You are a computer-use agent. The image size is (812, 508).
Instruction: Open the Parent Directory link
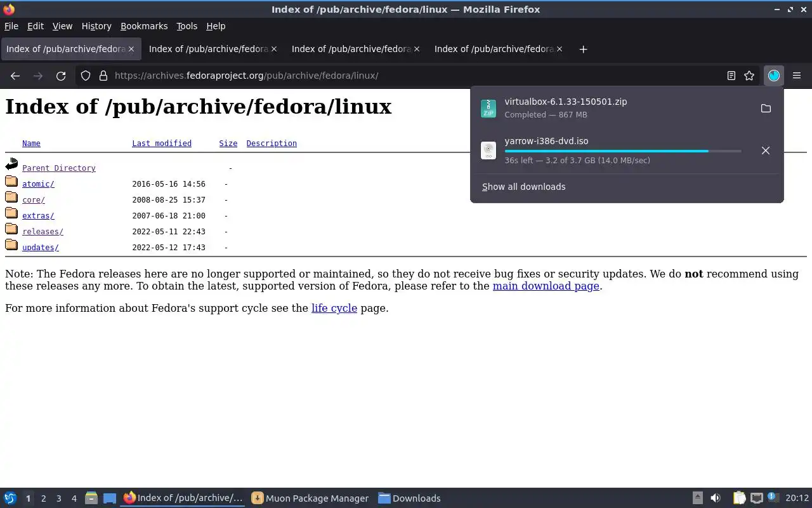(x=59, y=168)
